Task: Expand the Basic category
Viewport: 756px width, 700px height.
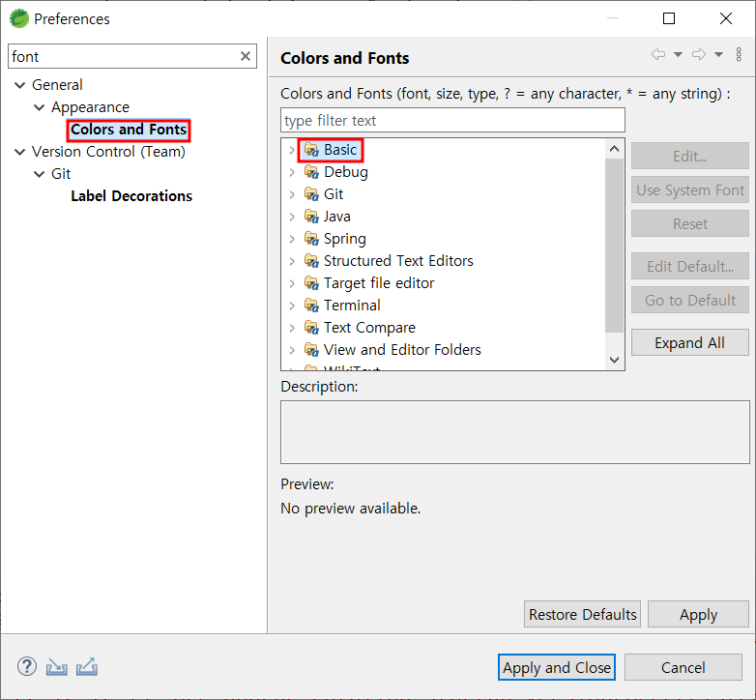Action: pyautogui.click(x=292, y=150)
